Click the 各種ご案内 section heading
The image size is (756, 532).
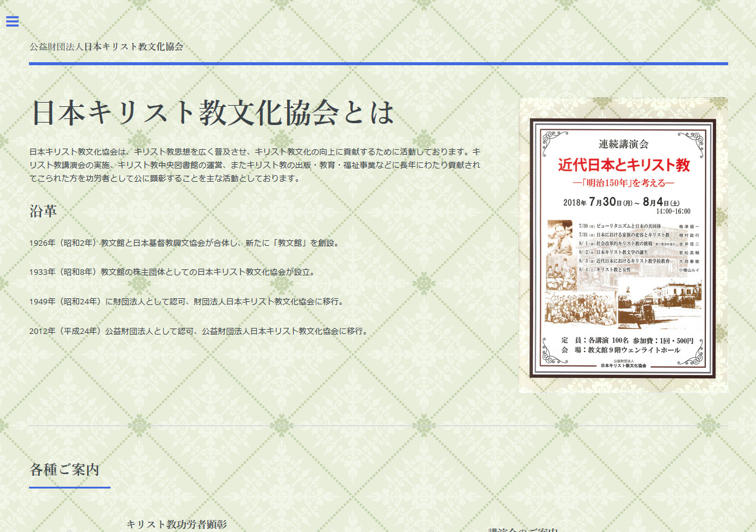65,469
